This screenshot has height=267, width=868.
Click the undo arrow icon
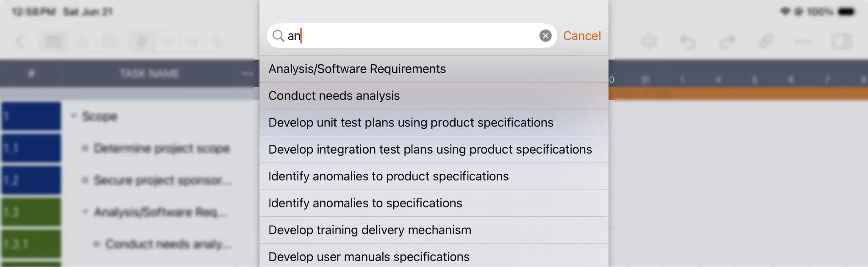(687, 42)
